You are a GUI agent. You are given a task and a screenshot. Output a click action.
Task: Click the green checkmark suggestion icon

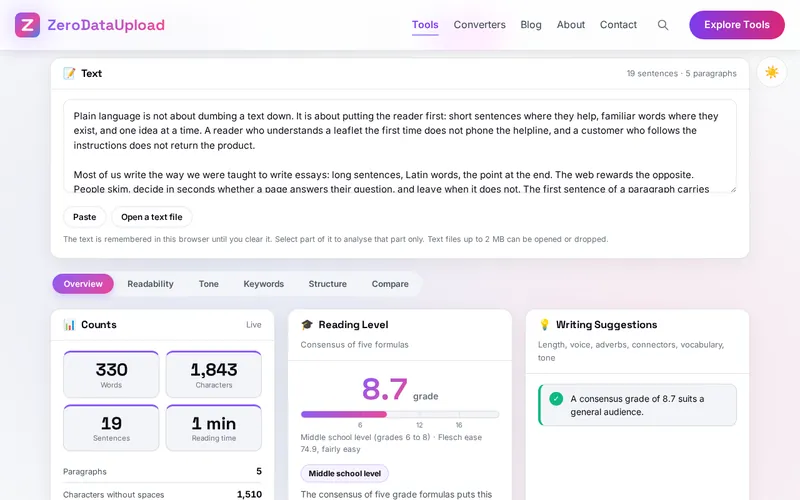point(556,399)
